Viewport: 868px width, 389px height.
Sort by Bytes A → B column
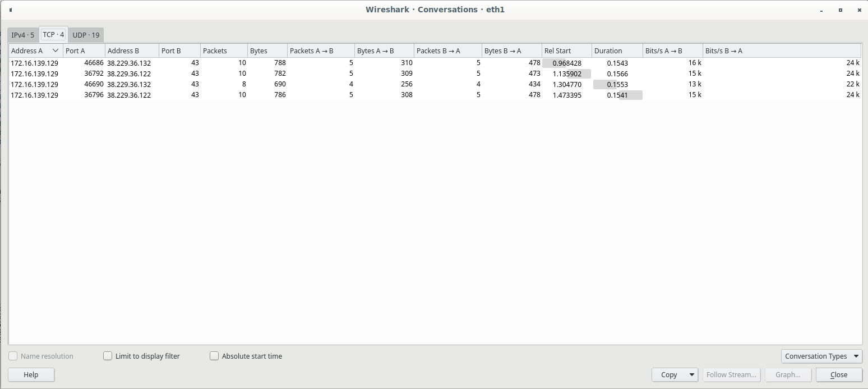pos(385,51)
